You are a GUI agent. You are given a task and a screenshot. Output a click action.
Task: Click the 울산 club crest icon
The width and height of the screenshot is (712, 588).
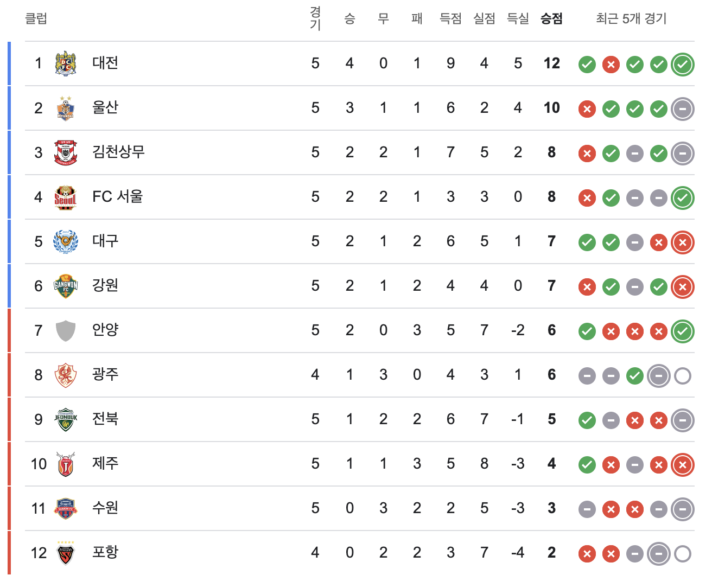click(66, 108)
